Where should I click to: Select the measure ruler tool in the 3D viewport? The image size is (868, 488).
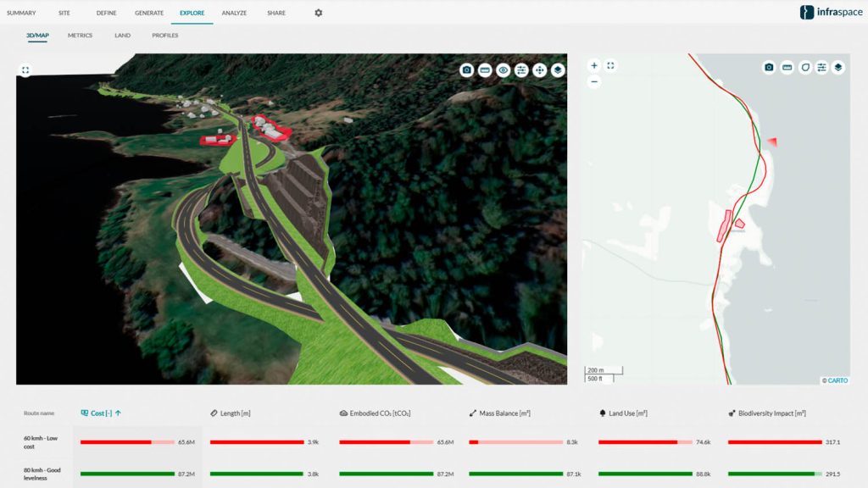pos(486,69)
